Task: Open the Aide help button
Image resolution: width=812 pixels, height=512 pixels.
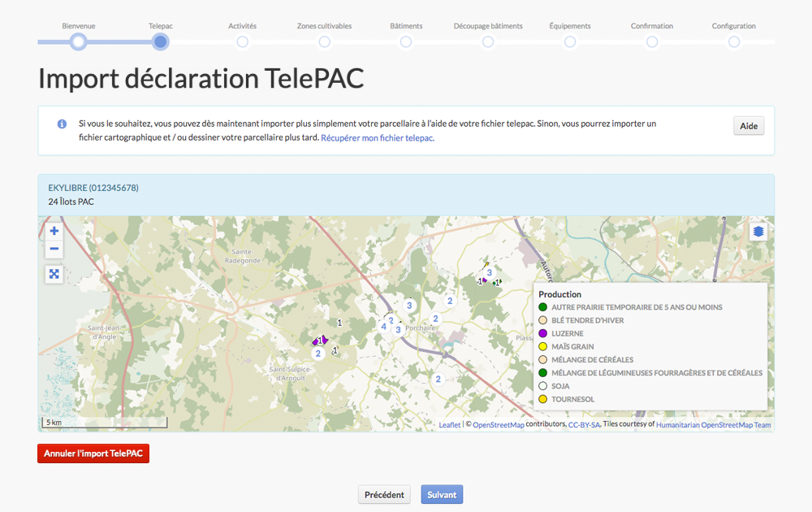Action: click(749, 126)
